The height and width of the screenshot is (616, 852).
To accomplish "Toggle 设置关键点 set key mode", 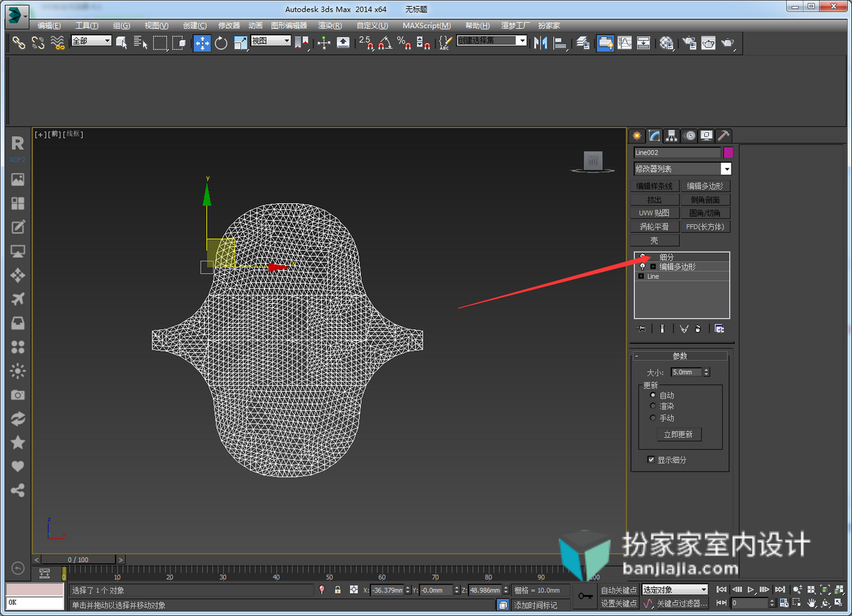I will (618, 603).
